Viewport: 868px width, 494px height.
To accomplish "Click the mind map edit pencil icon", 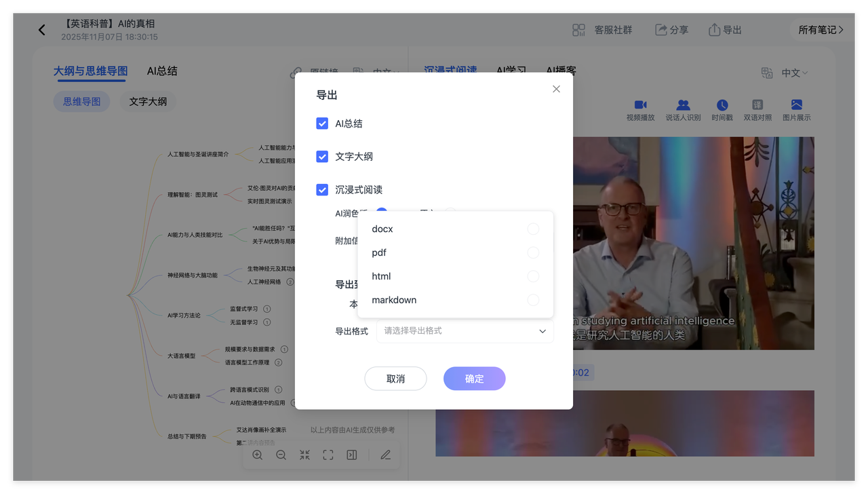I will click(385, 455).
